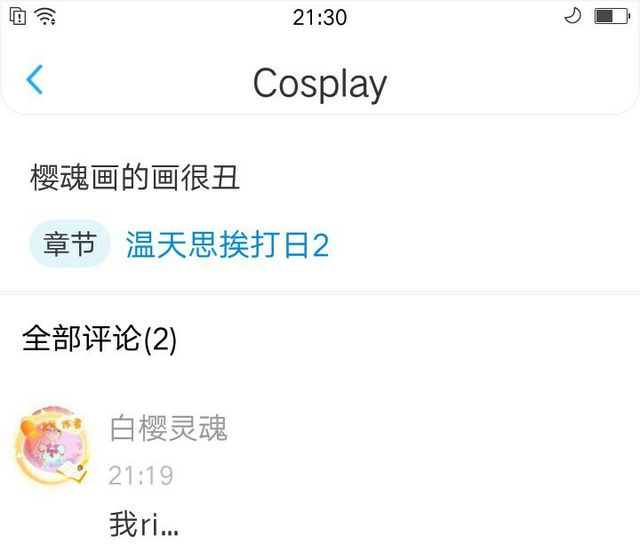
Task: Tap the pencil decoration on avatar frame
Action: tap(73, 473)
